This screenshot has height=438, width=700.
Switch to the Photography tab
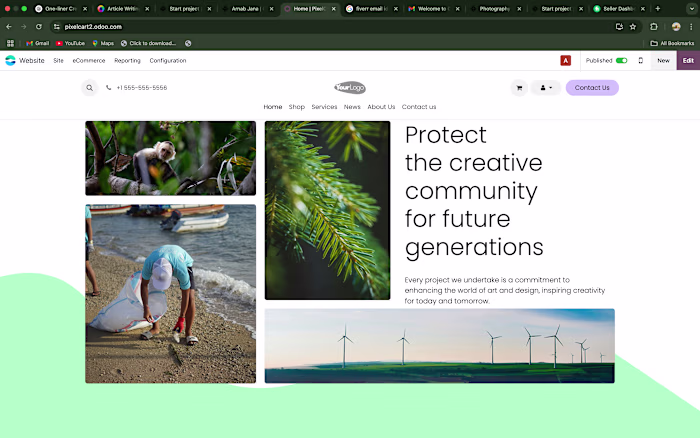tap(495, 8)
